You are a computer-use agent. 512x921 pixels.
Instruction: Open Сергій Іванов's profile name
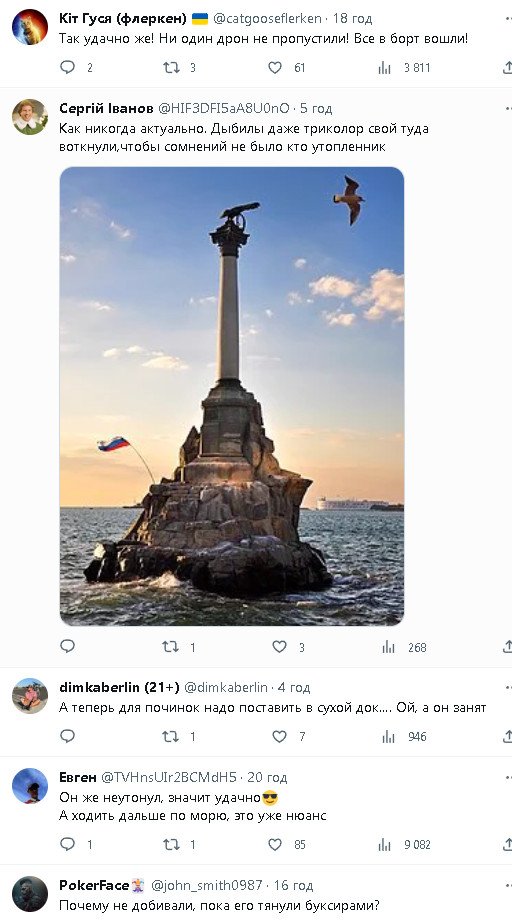pyautogui.click(x=106, y=108)
